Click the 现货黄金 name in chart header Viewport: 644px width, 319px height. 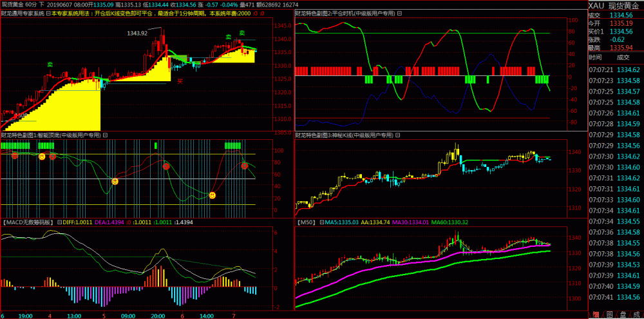point(12,4)
